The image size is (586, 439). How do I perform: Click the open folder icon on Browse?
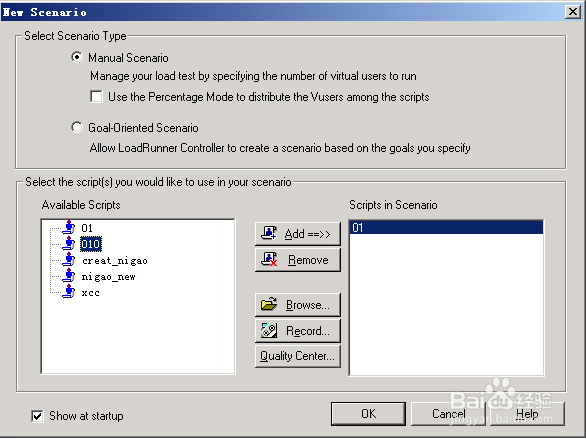pos(269,304)
